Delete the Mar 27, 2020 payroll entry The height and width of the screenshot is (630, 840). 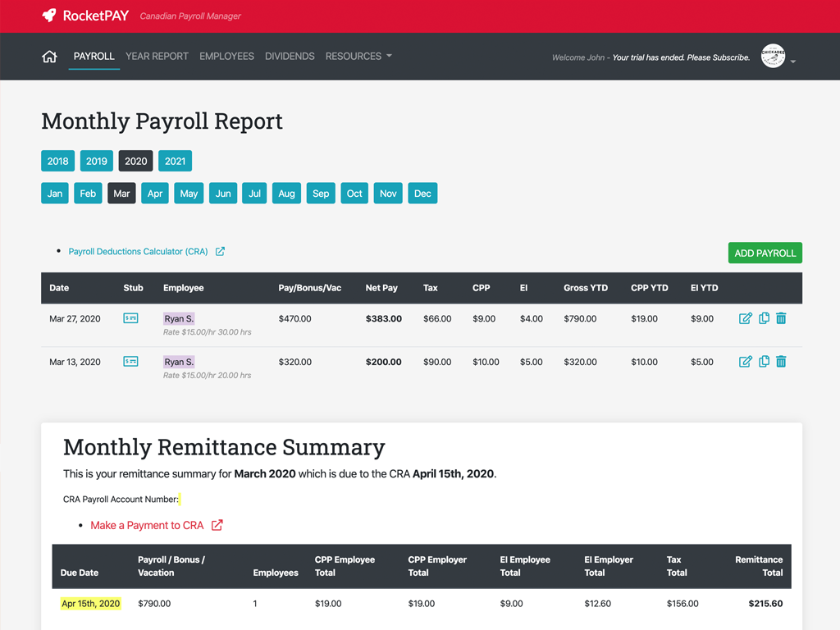point(781,318)
